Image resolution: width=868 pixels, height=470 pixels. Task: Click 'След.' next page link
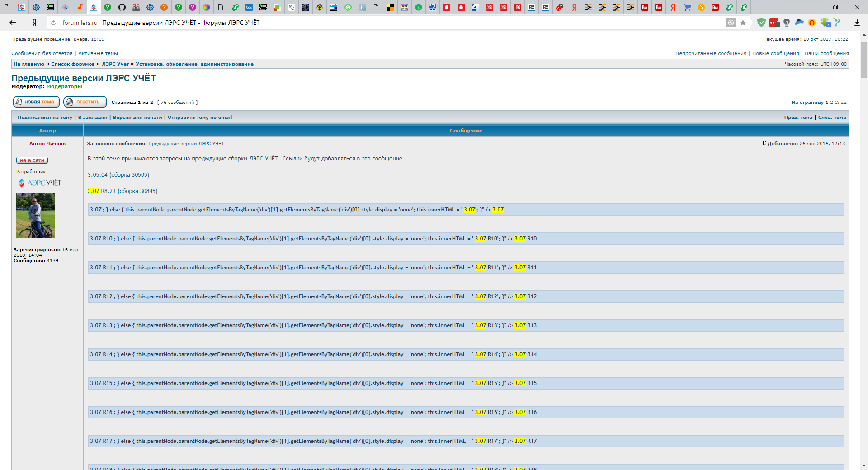[840, 103]
